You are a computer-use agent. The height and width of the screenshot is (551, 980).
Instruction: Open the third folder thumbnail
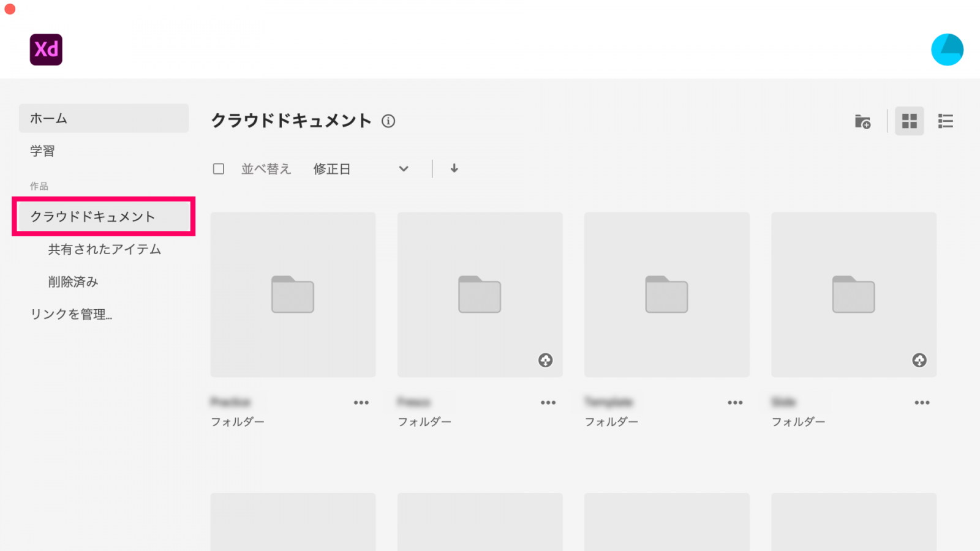[x=666, y=294]
